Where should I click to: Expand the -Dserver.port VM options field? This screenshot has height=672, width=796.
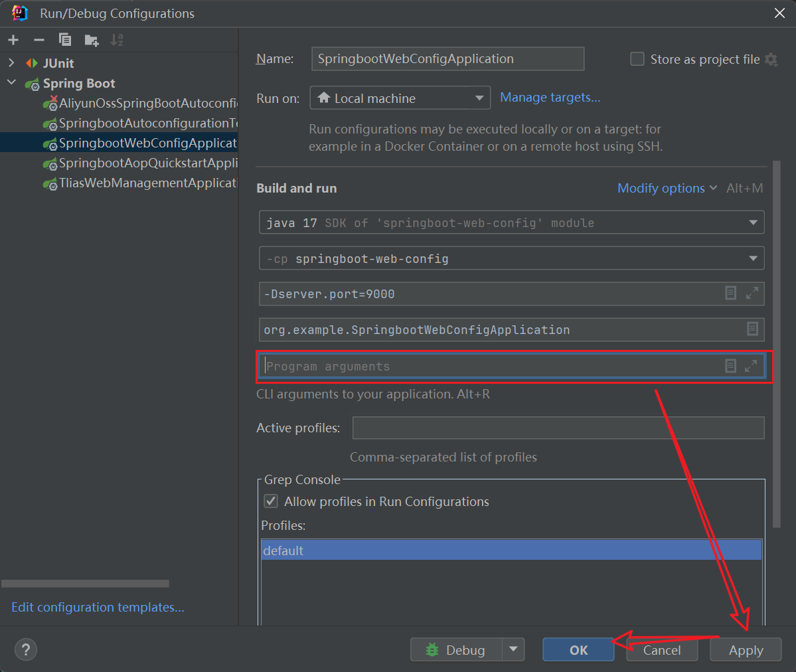[x=752, y=293]
